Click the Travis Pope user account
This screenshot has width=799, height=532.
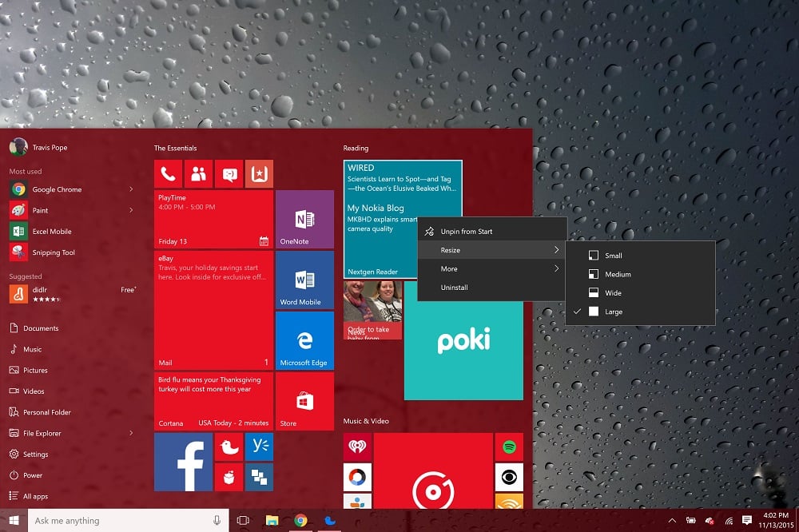(x=38, y=147)
